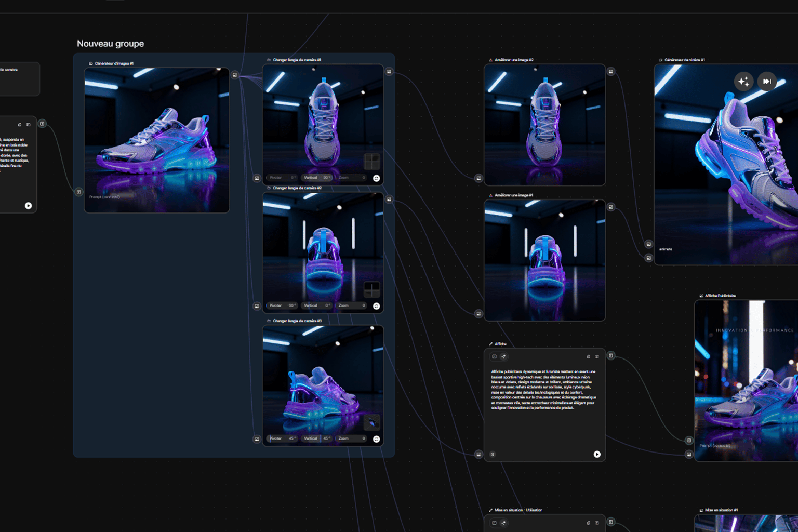Screen dimensions: 798x532
Task: Adjust the Zoom slider in caméra #1
Action: [352, 178]
